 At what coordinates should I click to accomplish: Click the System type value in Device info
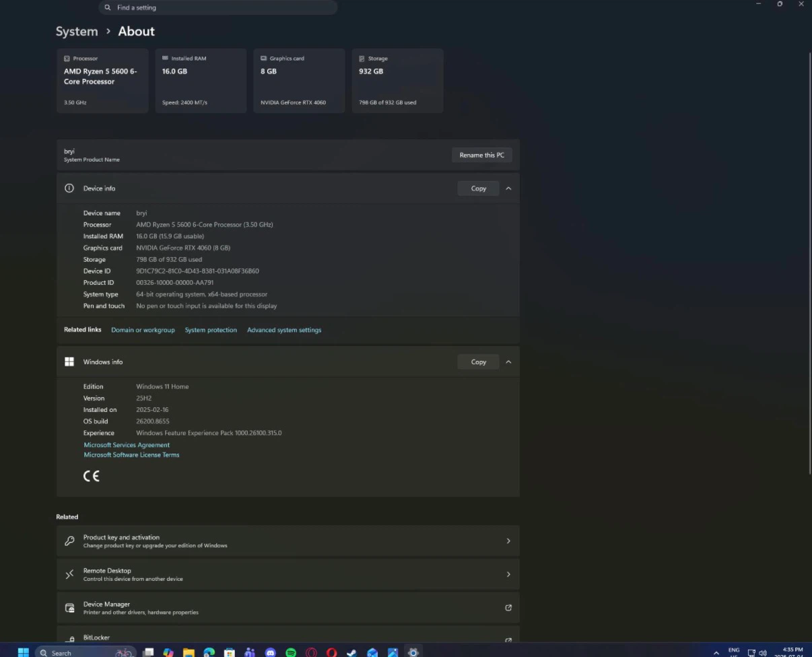click(x=201, y=294)
